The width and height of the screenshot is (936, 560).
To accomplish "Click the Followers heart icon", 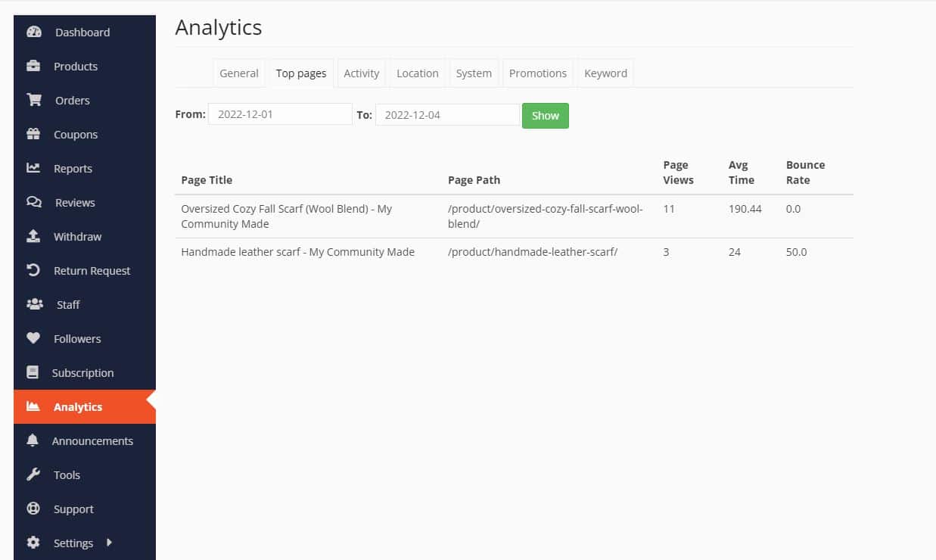I will (33, 338).
